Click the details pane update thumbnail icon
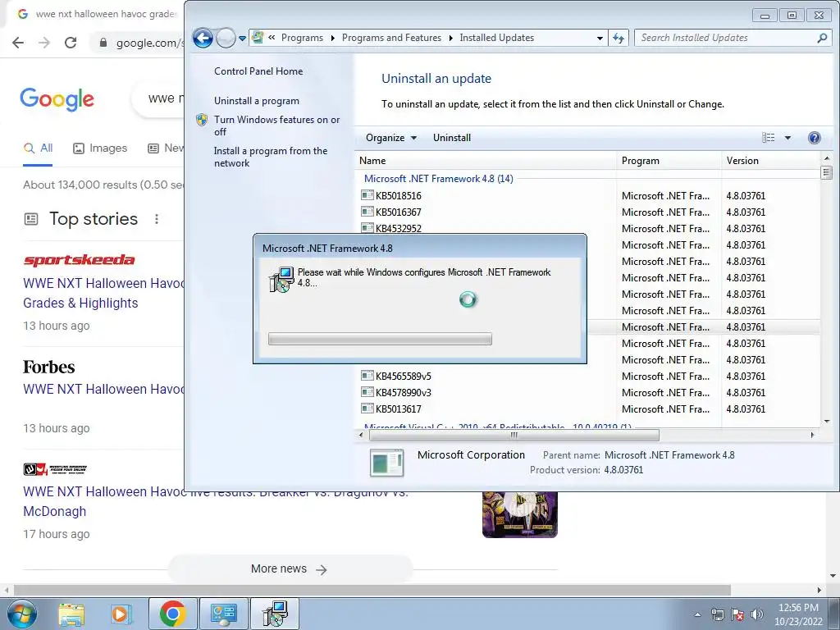840x630 pixels. (387, 463)
